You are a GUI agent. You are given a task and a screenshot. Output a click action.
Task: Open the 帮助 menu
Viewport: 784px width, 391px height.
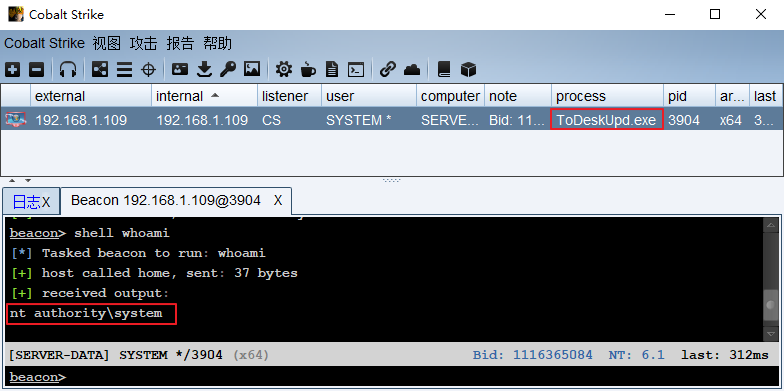[218, 44]
